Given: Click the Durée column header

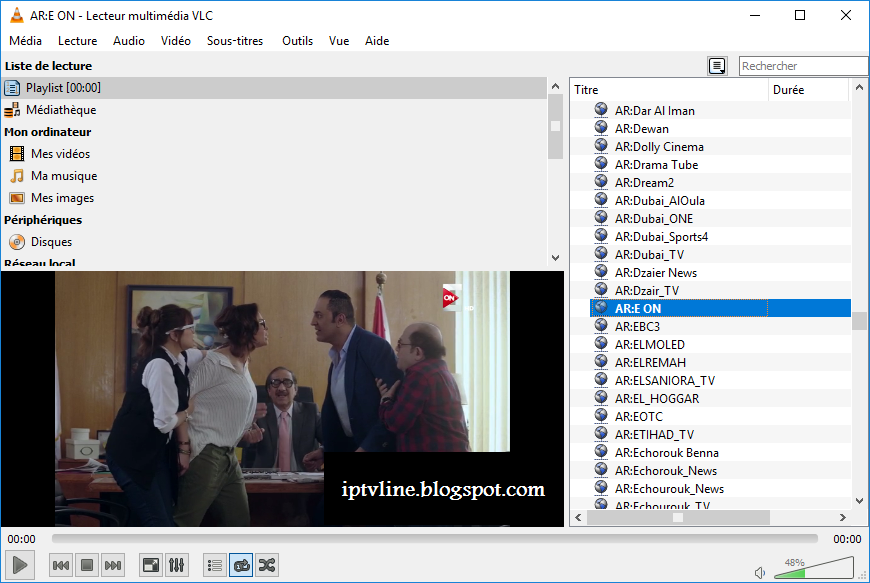Looking at the screenshot, I should (x=809, y=90).
